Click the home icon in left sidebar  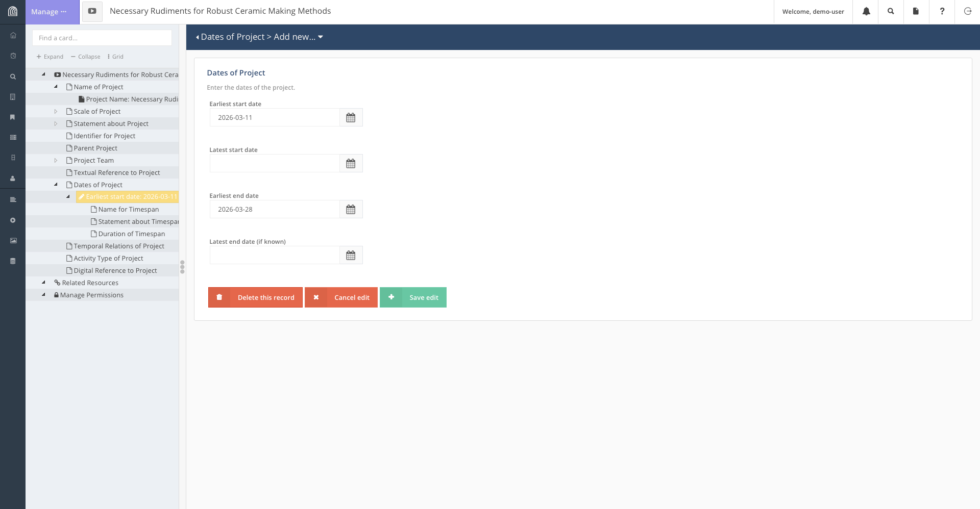(x=13, y=35)
